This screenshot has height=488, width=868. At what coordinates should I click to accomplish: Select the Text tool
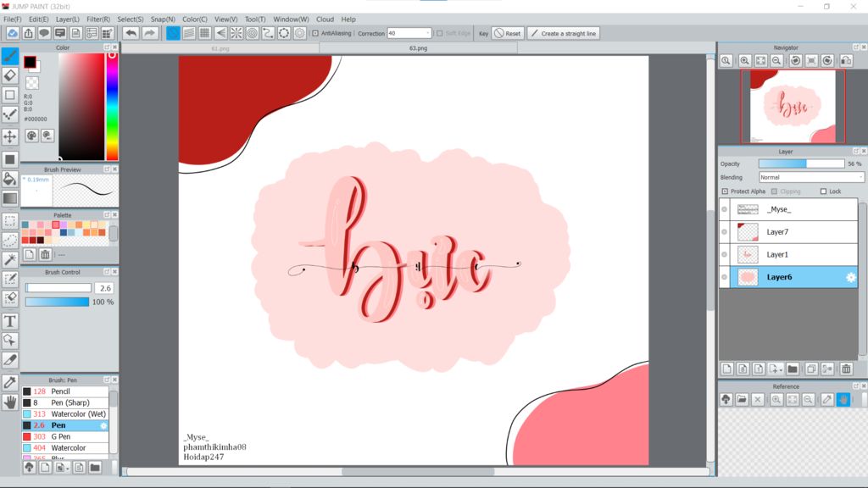[x=10, y=321]
